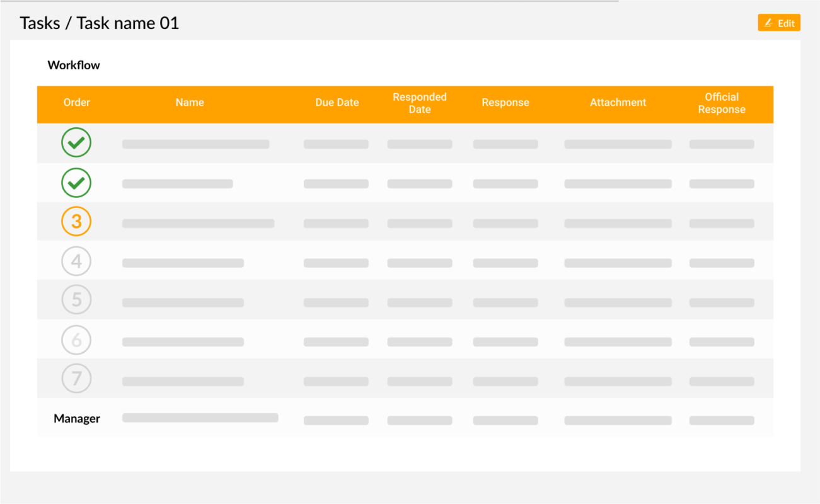Select the orange step 3 indicator

(x=76, y=221)
